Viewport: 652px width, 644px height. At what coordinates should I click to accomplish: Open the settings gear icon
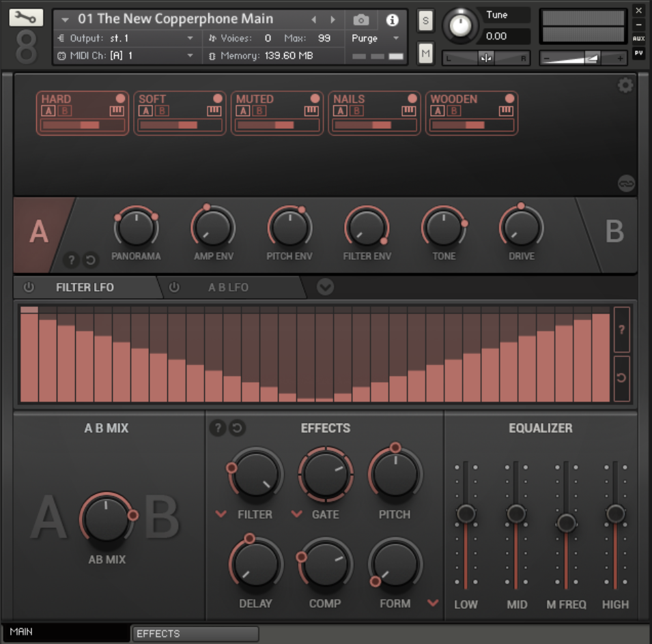coord(625,85)
